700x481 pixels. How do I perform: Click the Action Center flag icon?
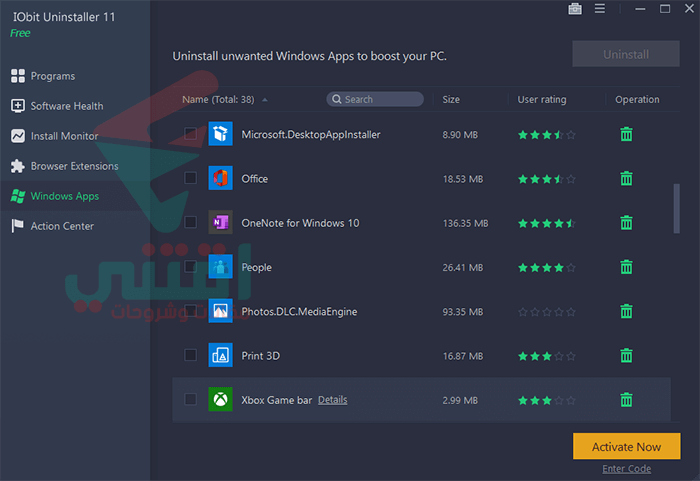(x=18, y=226)
